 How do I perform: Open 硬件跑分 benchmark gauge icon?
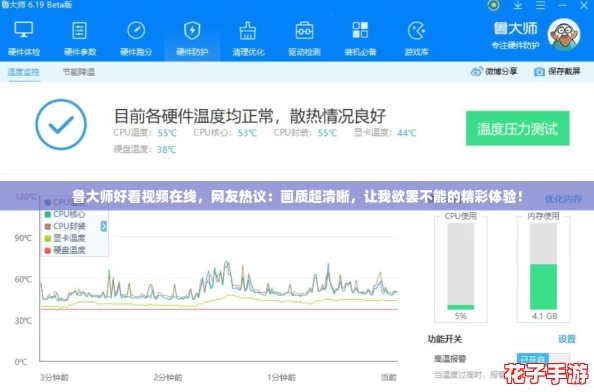136,30
